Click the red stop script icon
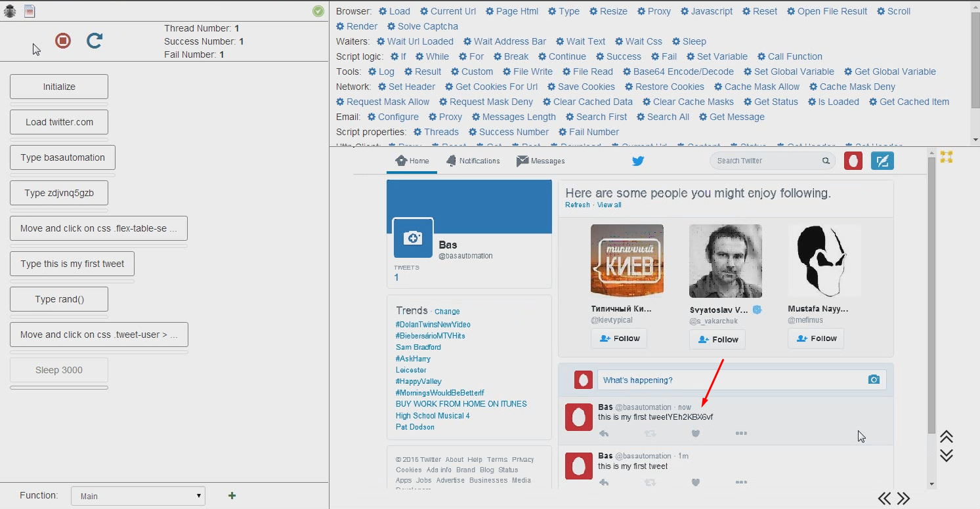The width and height of the screenshot is (980, 509). click(x=63, y=41)
